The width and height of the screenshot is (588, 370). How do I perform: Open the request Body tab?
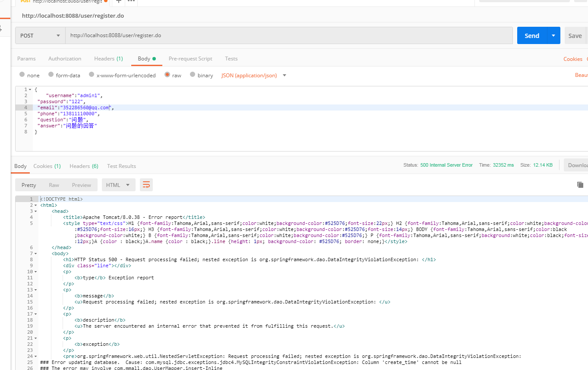coord(147,59)
